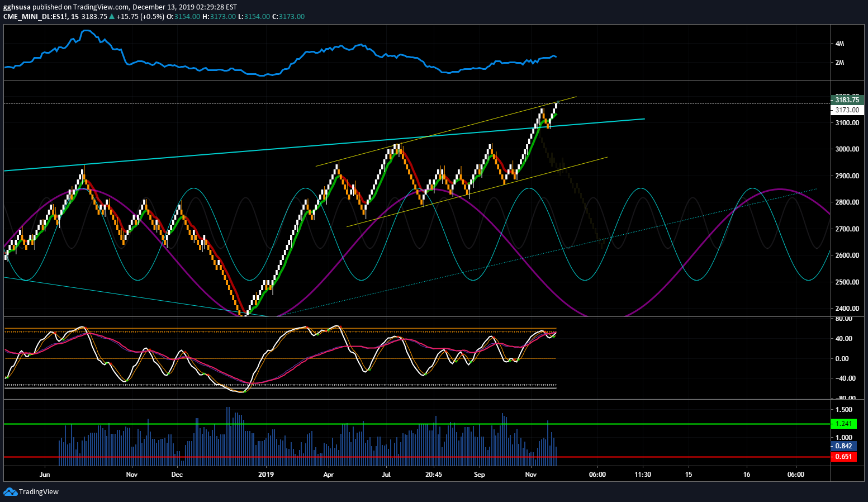Viewport: 868px width, 502px height.
Task: Select the green 3183.75 price label
Action: coord(847,100)
